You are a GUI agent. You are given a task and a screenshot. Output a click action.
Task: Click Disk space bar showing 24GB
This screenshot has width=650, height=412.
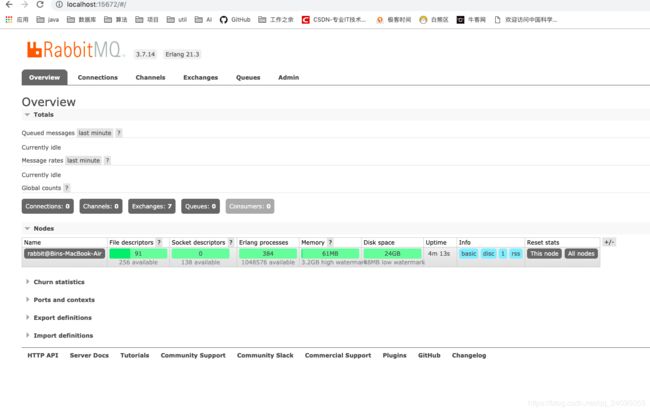click(x=392, y=254)
